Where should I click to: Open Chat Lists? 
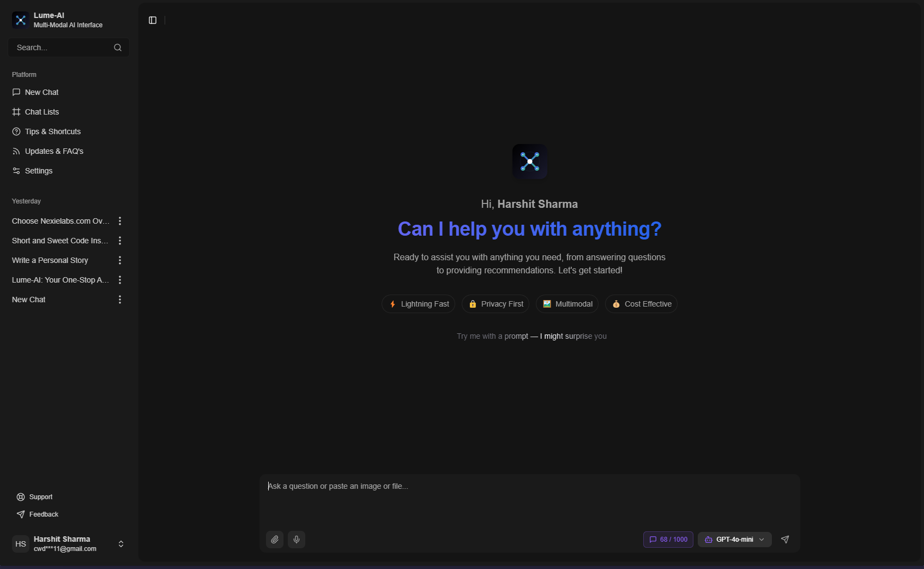[69, 112]
